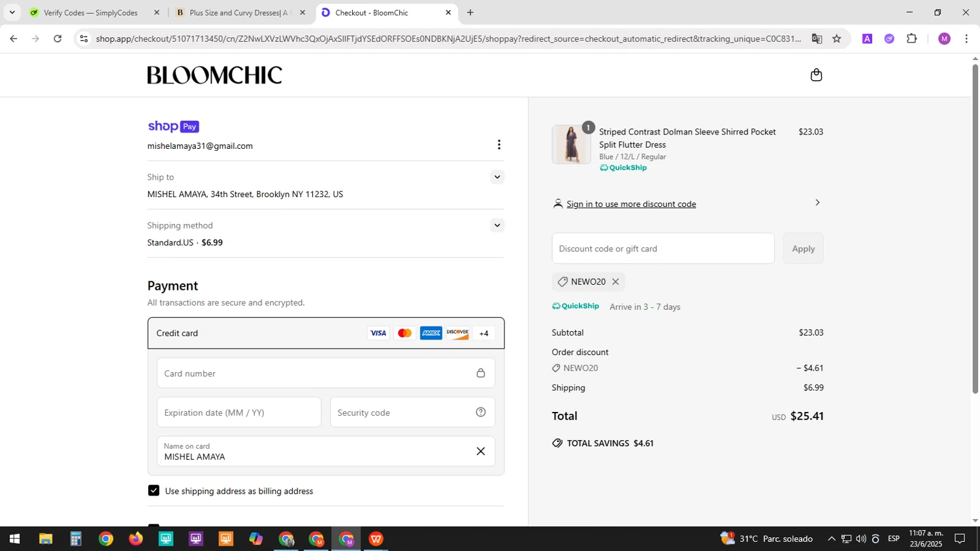Viewport: 980px width, 551px height.
Task: Click the American Express logo
Action: tap(431, 333)
